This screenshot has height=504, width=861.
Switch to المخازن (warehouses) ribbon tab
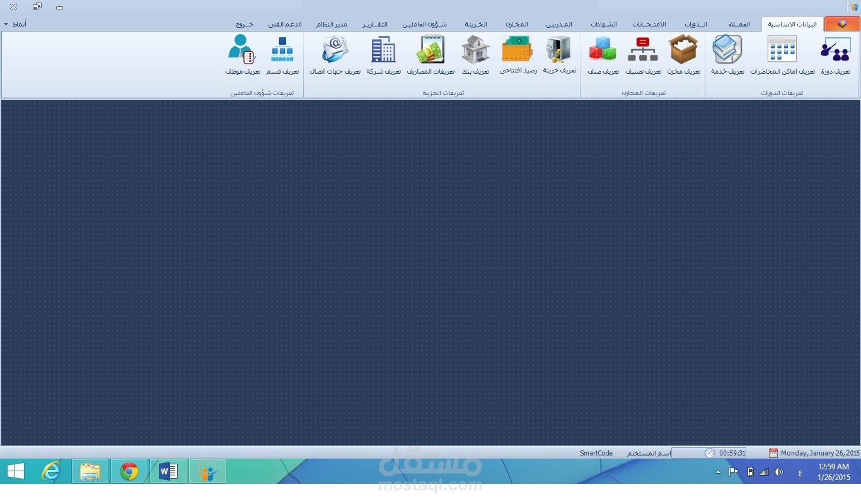pyautogui.click(x=516, y=24)
